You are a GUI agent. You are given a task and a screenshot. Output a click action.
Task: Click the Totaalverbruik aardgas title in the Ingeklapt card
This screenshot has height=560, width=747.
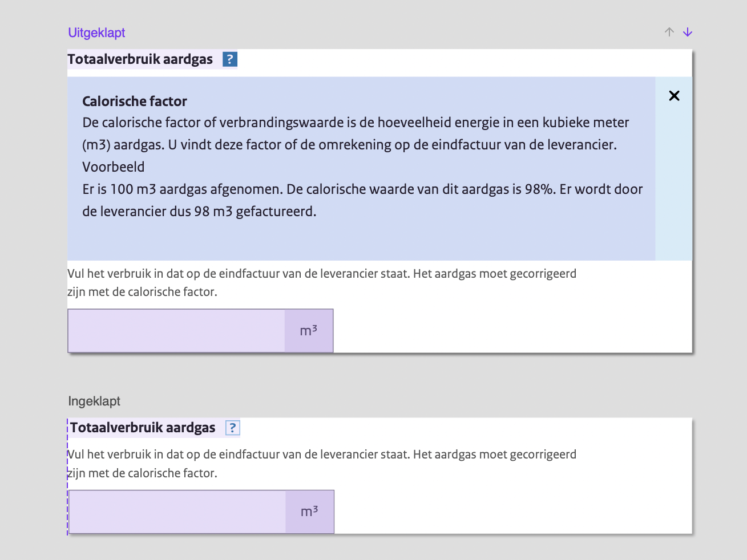tap(142, 427)
